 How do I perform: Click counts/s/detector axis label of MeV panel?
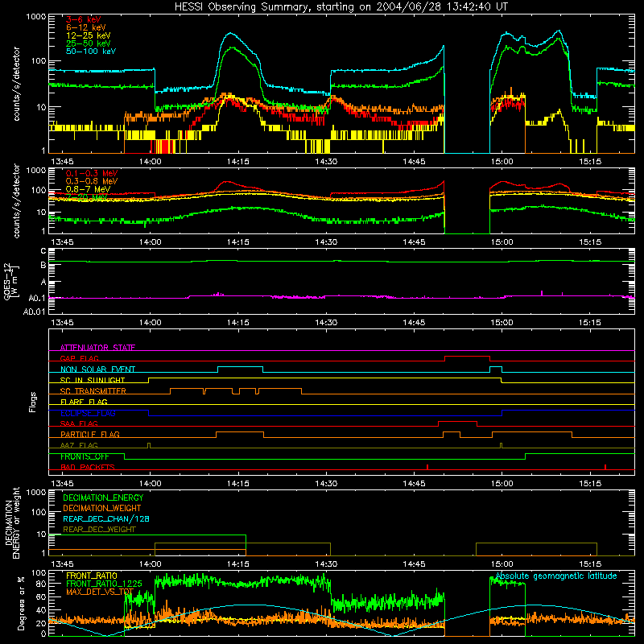[16, 200]
